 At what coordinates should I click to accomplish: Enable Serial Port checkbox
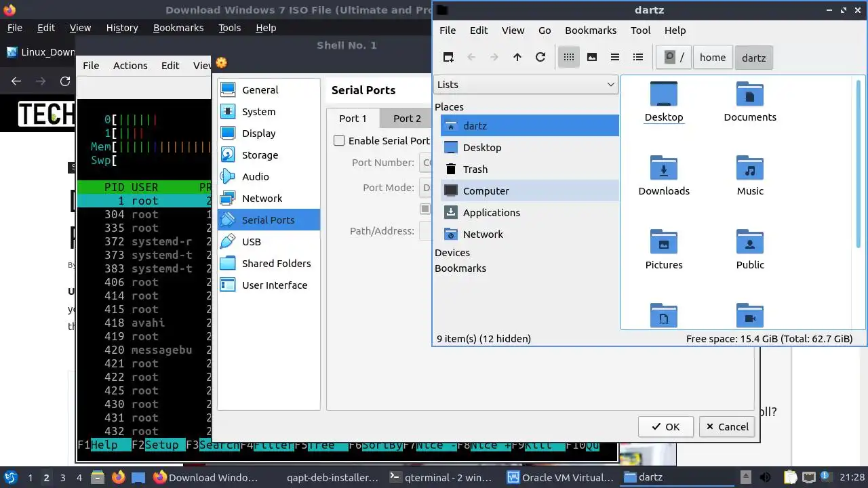[339, 140]
